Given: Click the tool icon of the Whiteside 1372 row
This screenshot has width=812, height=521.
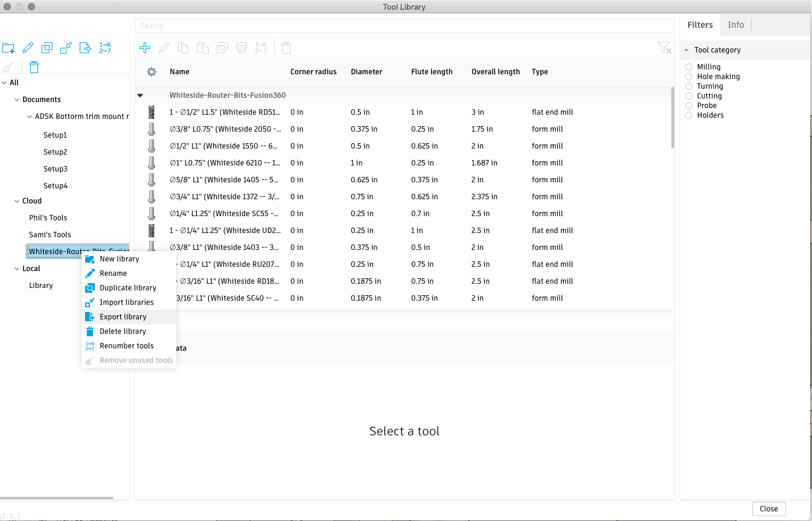Looking at the screenshot, I should coord(152,197).
